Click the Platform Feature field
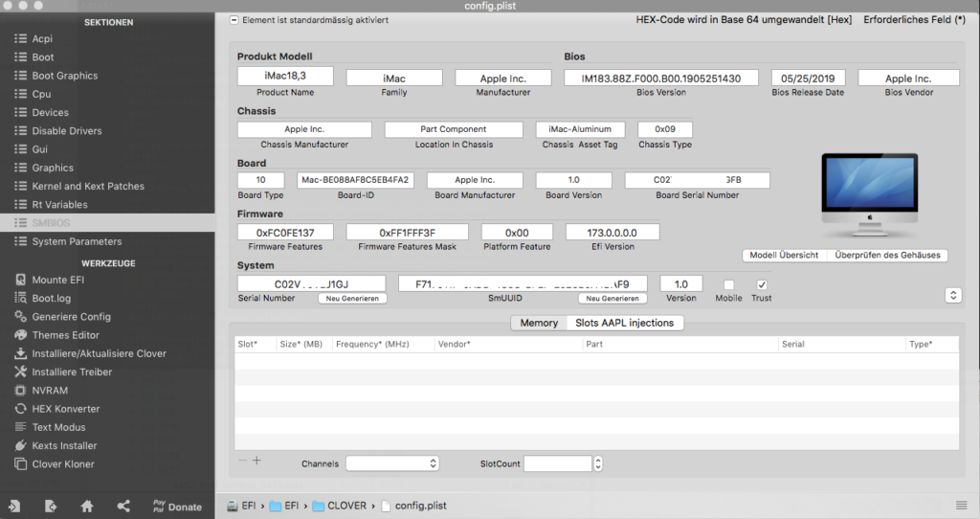 pyautogui.click(x=517, y=233)
